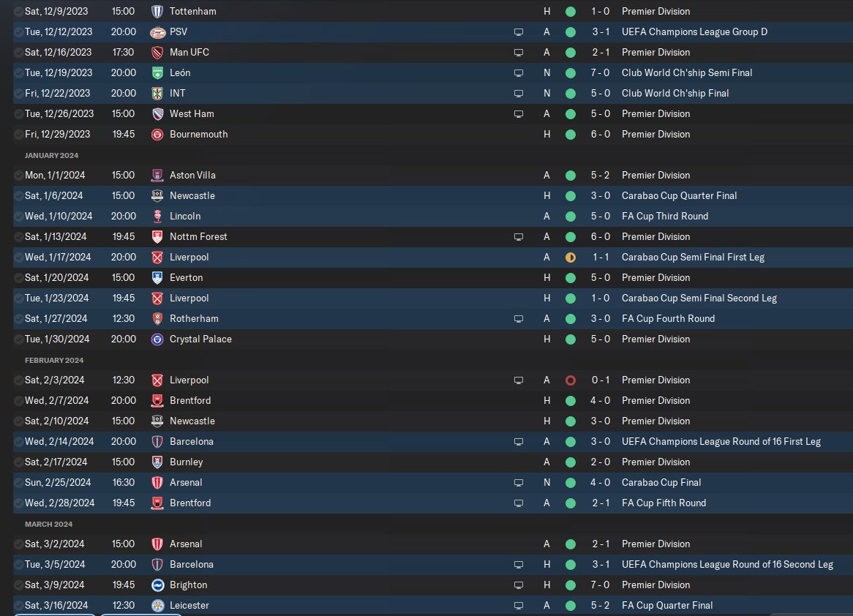The width and height of the screenshot is (853, 616).
Task: Collapse the JANUARY 2024 month header
Action: [x=51, y=156]
